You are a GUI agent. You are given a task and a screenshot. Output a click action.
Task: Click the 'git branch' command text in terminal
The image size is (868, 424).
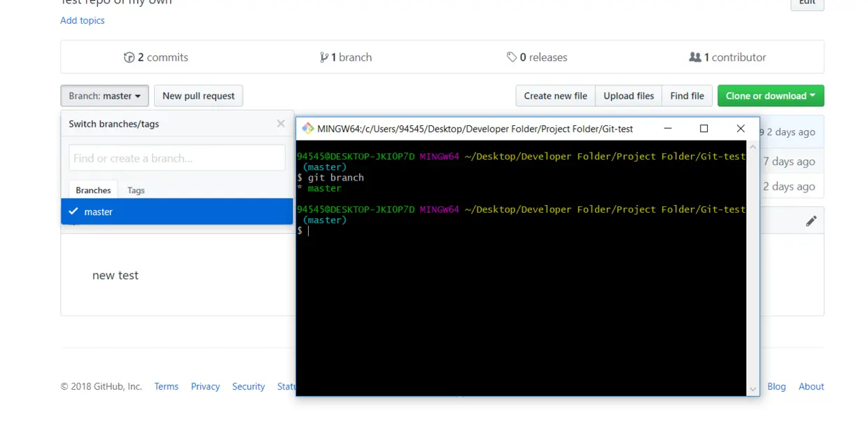tap(336, 178)
